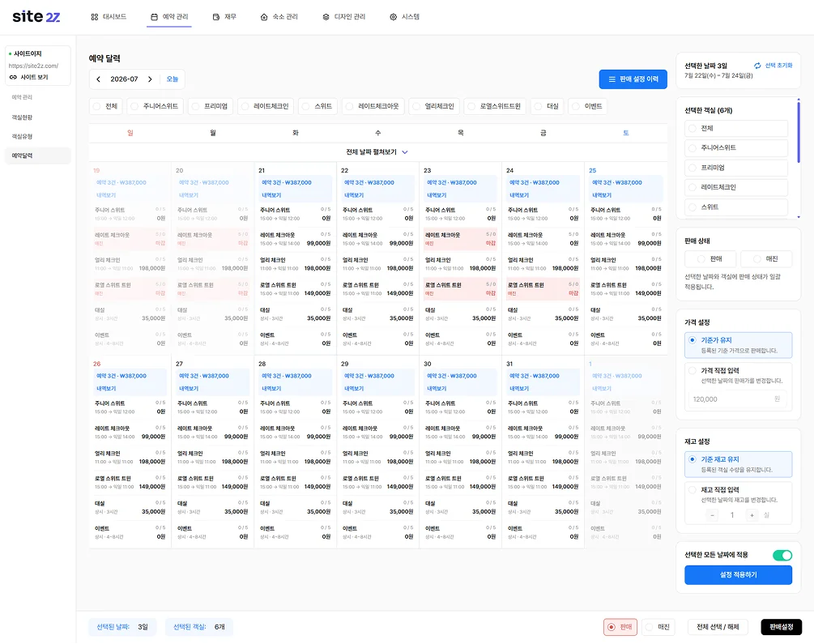Click the 오늘 today link
Viewport: 814px width, 644px height.
[173, 79]
